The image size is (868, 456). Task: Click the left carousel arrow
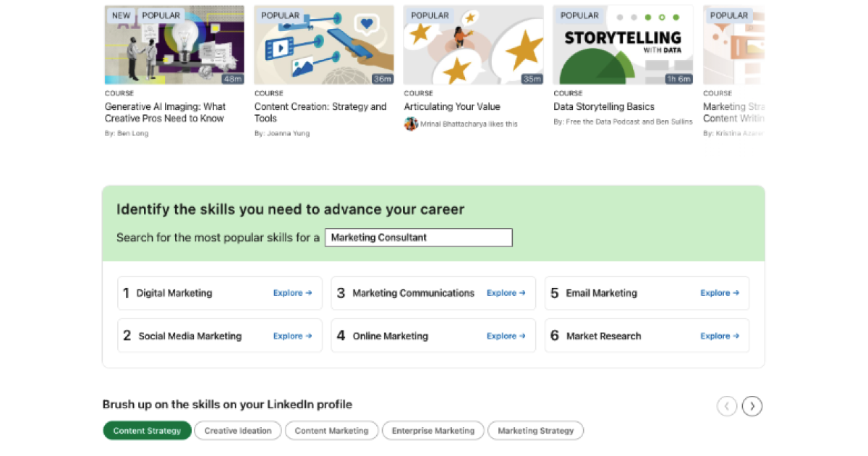[727, 406]
